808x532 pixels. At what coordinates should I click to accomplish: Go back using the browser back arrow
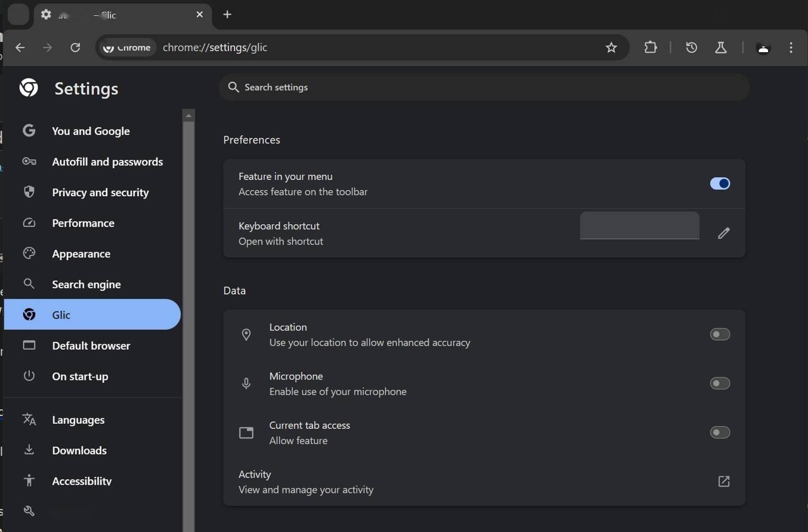20,48
